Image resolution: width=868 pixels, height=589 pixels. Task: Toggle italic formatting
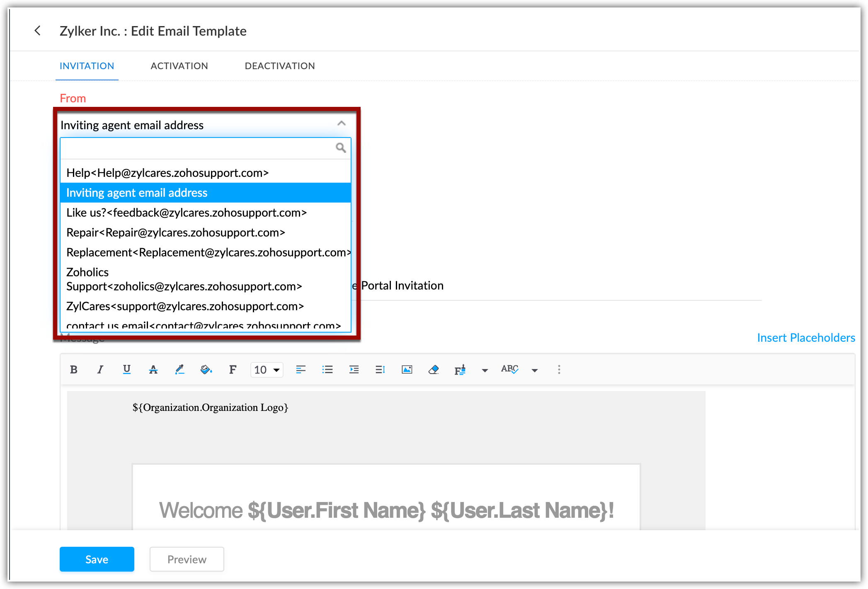click(100, 369)
